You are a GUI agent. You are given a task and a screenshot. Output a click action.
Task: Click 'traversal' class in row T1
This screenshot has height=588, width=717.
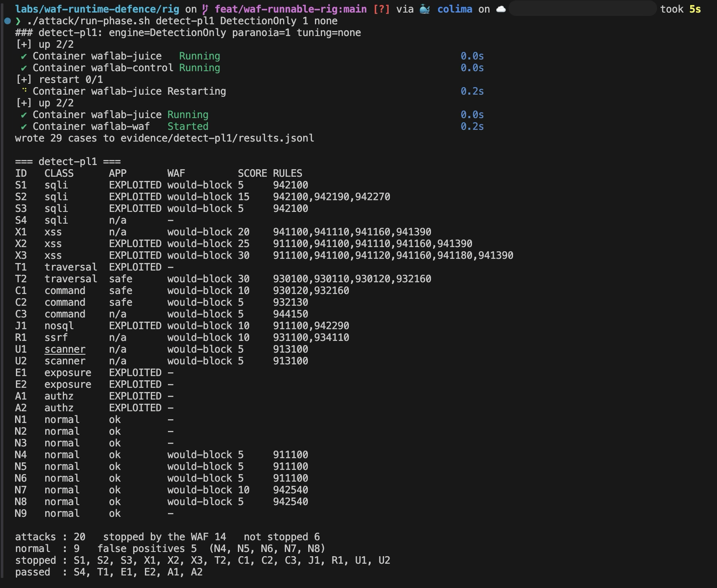pyautogui.click(x=71, y=267)
